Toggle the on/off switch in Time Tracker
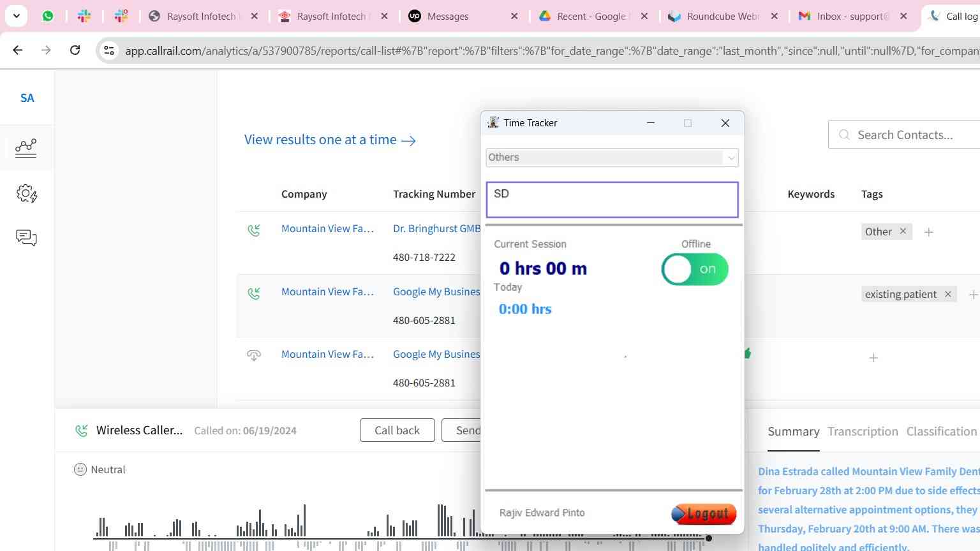The height and width of the screenshot is (551, 980). click(x=695, y=269)
